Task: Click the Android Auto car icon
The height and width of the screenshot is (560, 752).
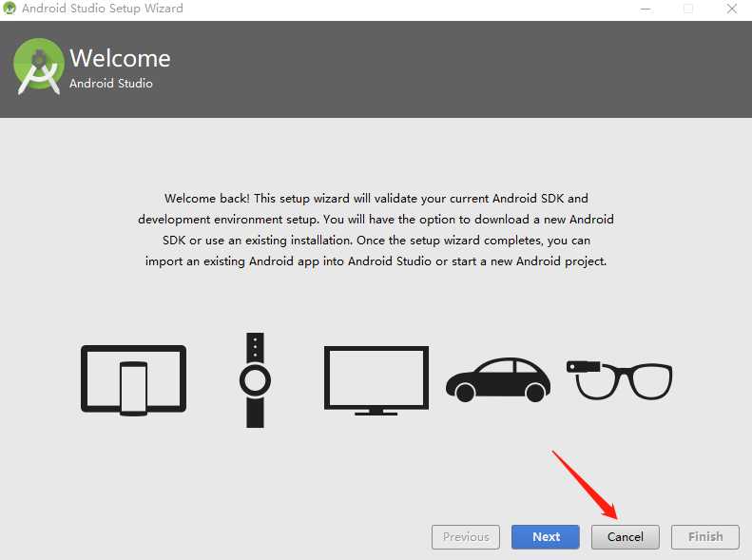Action: coord(498,379)
